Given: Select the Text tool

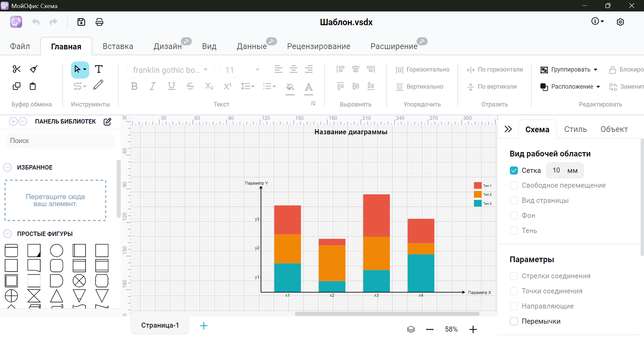Looking at the screenshot, I should 99,69.
